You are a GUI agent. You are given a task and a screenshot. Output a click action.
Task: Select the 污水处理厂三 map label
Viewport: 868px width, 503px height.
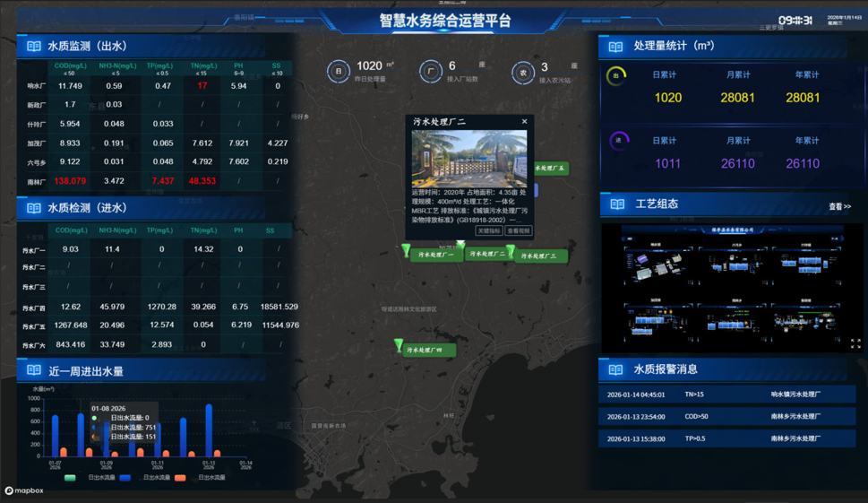(540, 256)
